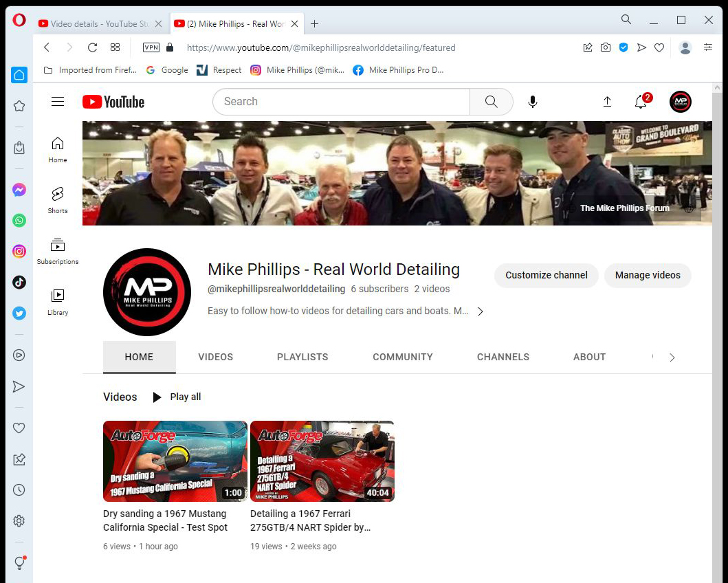Open a new browser tab

click(x=314, y=23)
